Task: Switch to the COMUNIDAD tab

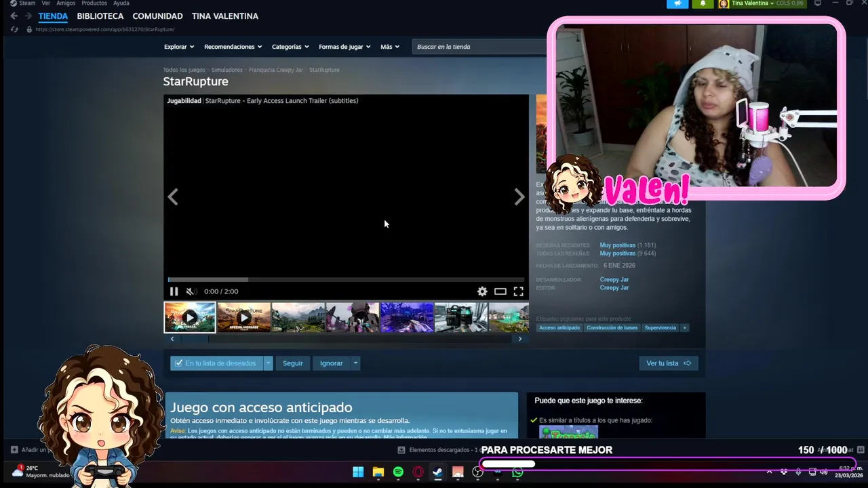Action: (157, 16)
